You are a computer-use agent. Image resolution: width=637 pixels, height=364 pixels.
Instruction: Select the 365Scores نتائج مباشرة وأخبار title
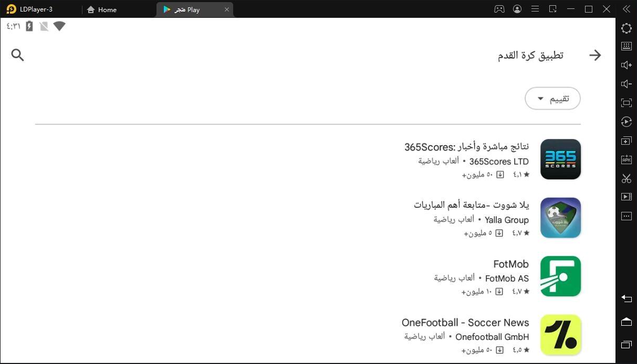(466, 146)
